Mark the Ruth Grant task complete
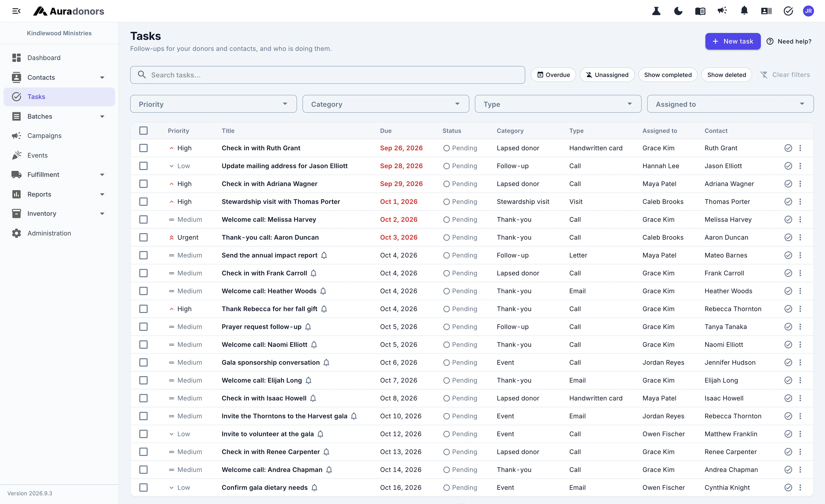This screenshot has width=825, height=504. [788, 148]
